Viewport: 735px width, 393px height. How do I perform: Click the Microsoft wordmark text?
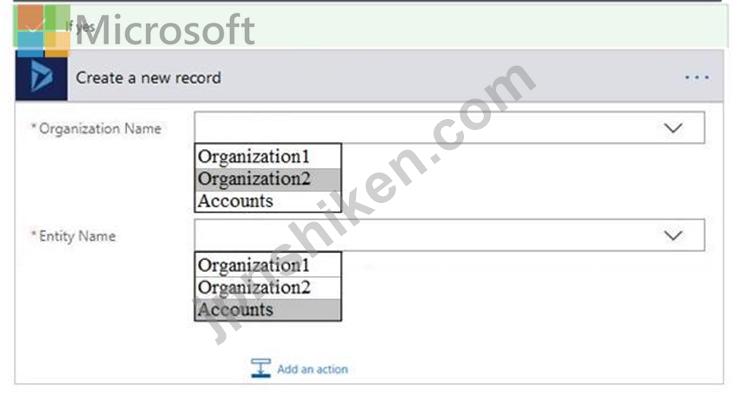[165, 30]
